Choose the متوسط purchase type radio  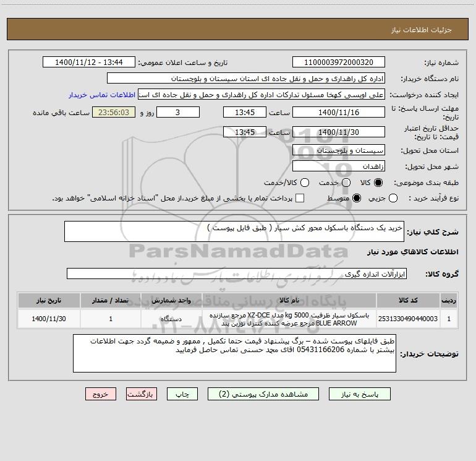point(357,198)
